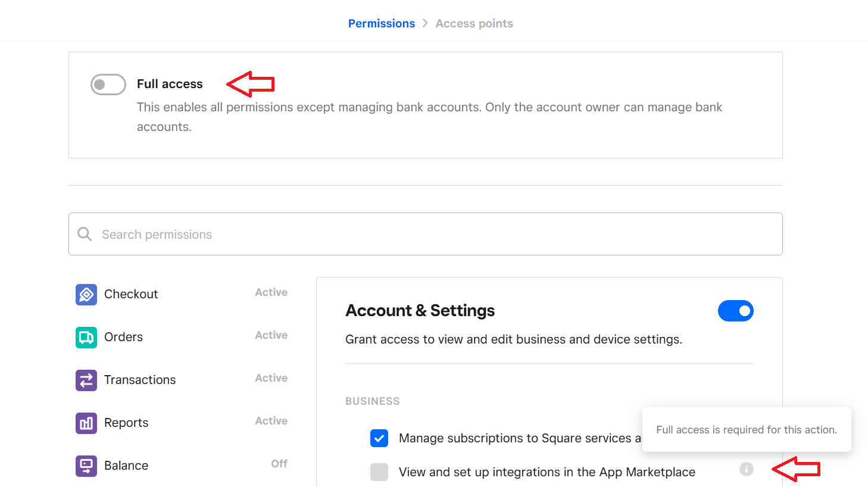
Task: Click the Orders truck icon
Action: (x=86, y=337)
